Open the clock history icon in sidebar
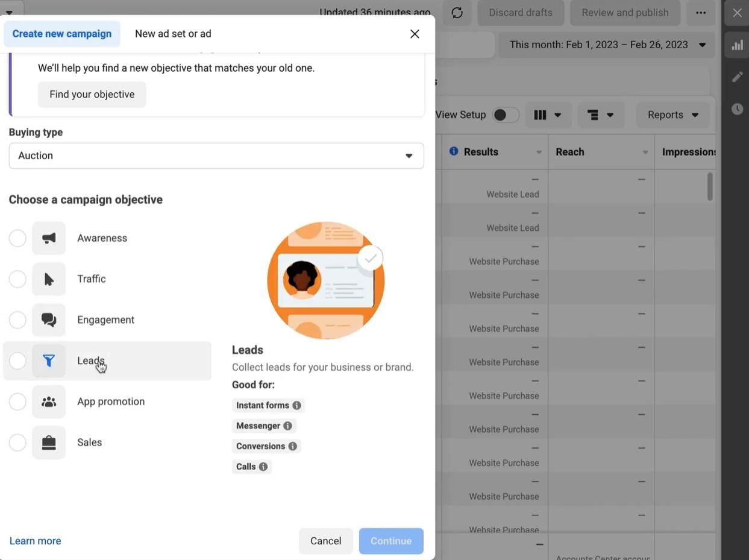 click(x=737, y=109)
